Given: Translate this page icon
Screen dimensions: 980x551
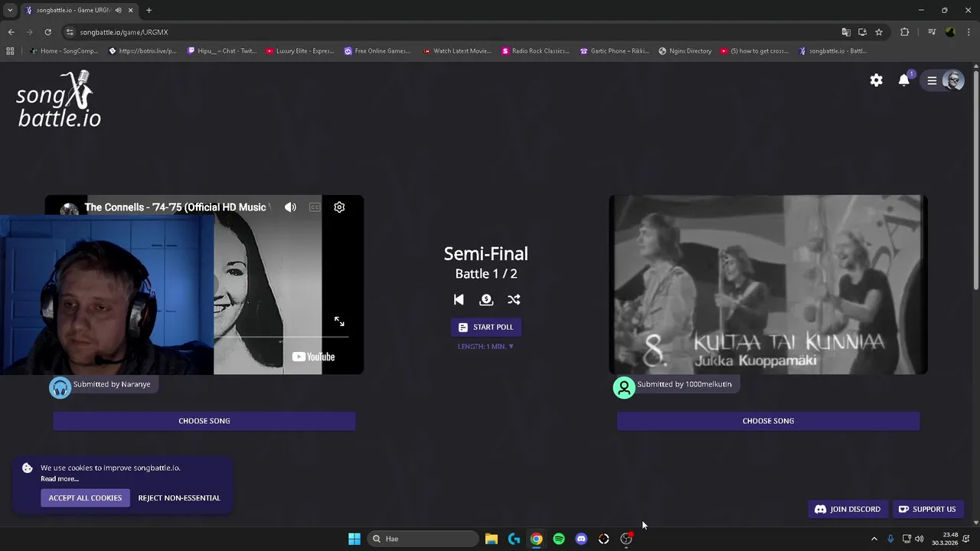Looking at the screenshot, I should point(846,32).
